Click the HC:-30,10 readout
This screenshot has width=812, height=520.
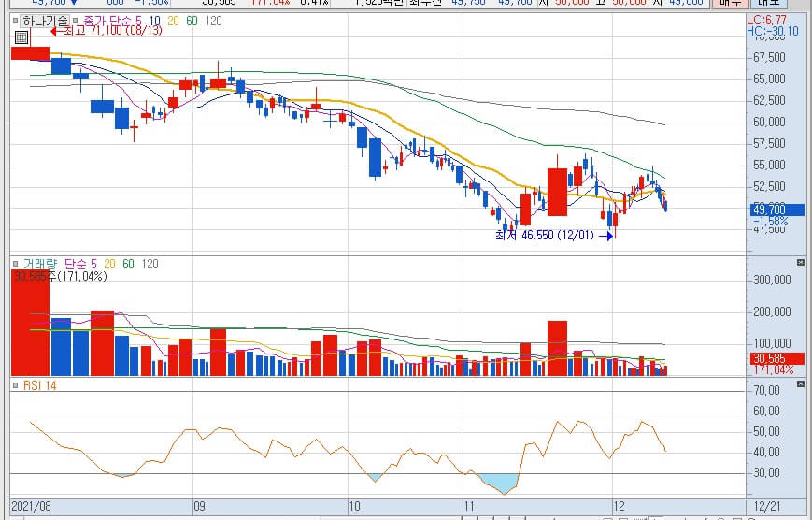click(773, 31)
